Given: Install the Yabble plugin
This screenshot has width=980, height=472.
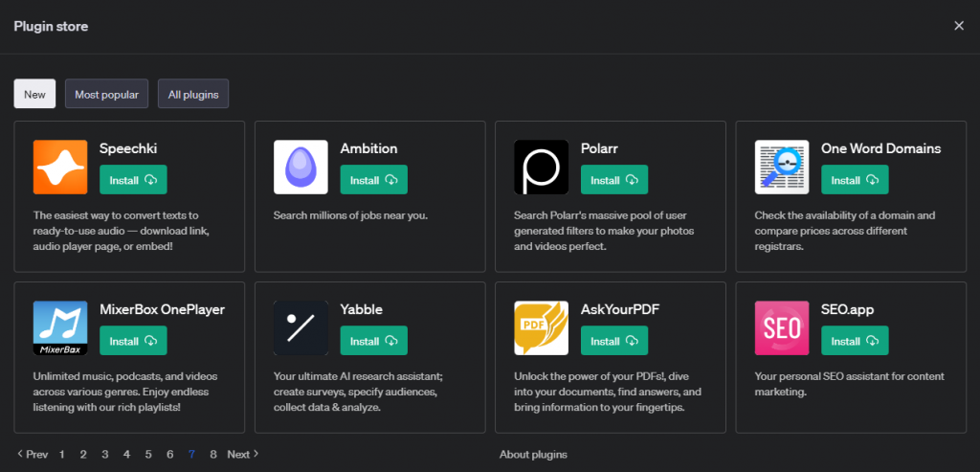Looking at the screenshot, I should [373, 341].
